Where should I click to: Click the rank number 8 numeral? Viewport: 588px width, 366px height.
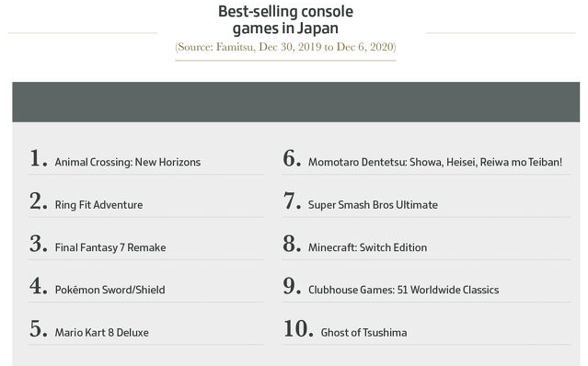(292, 244)
